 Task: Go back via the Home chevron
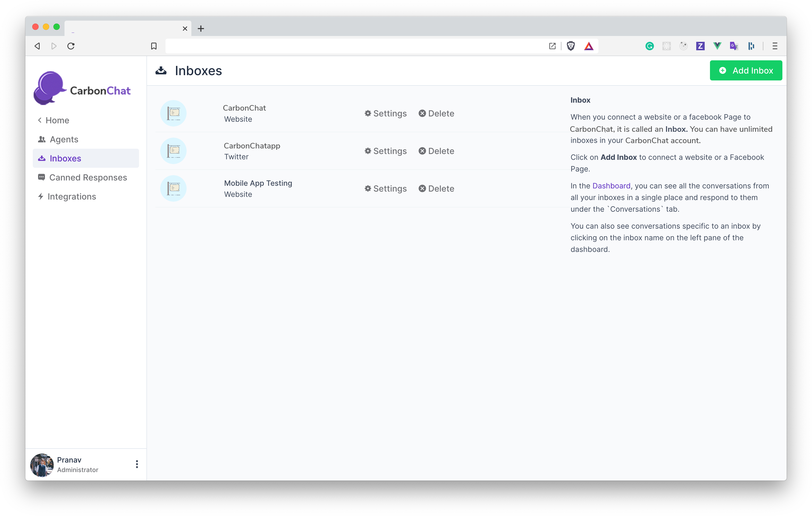pyautogui.click(x=54, y=120)
